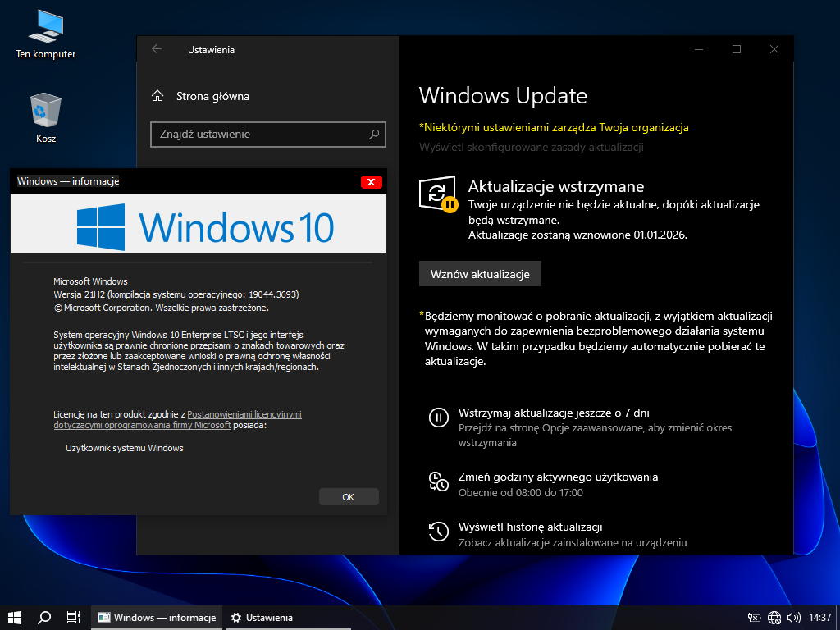
Task: Click the update history clock icon
Action: click(x=439, y=531)
